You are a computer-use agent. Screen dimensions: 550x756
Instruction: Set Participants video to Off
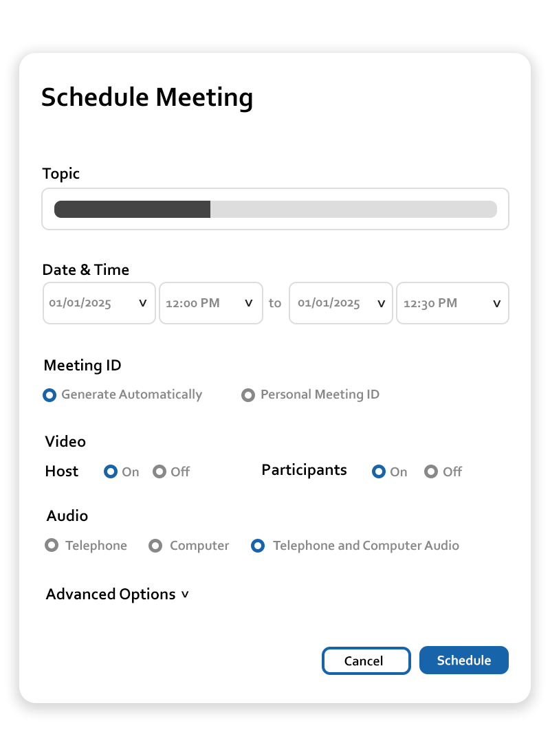(431, 472)
